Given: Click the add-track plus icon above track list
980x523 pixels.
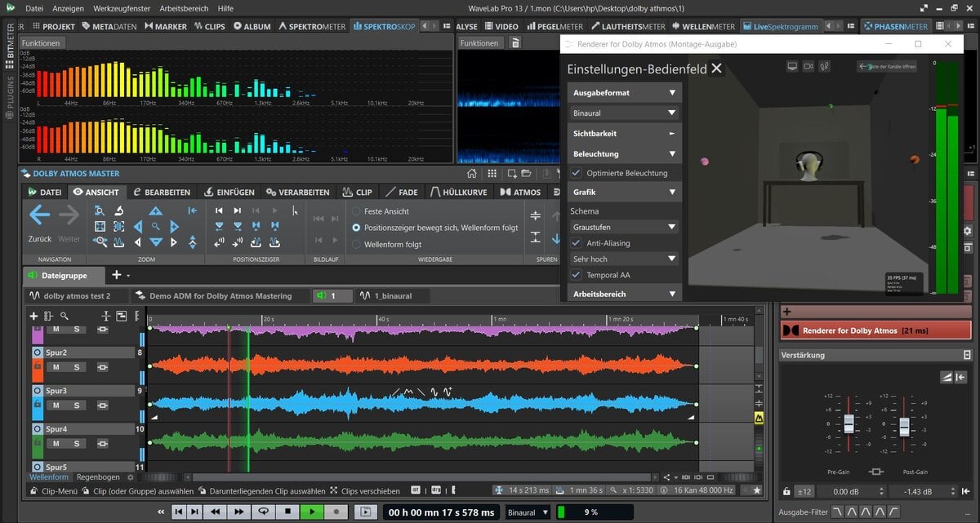Looking at the screenshot, I should pyautogui.click(x=33, y=316).
